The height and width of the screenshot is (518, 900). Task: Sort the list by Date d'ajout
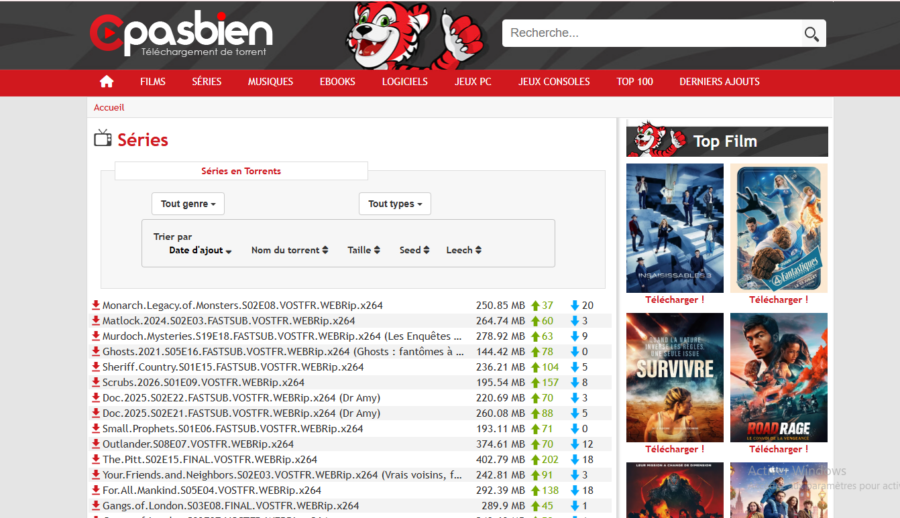point(200,251)
